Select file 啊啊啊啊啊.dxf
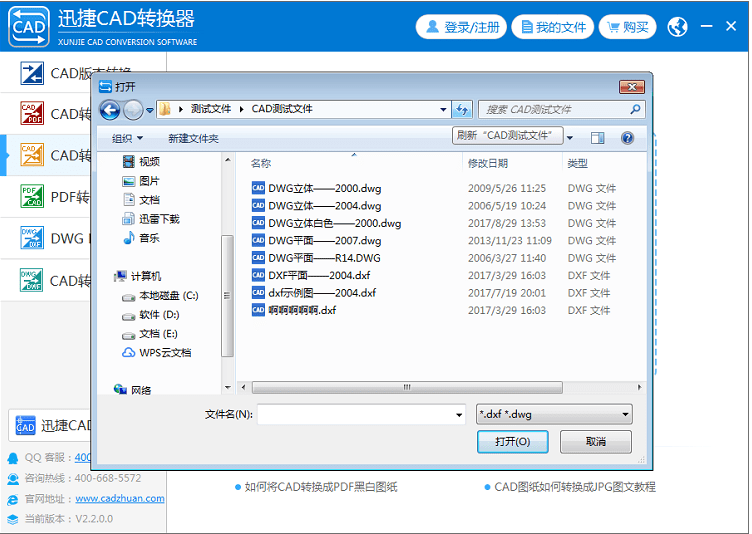This screenshot has width=752, height=534. point(294,310)
